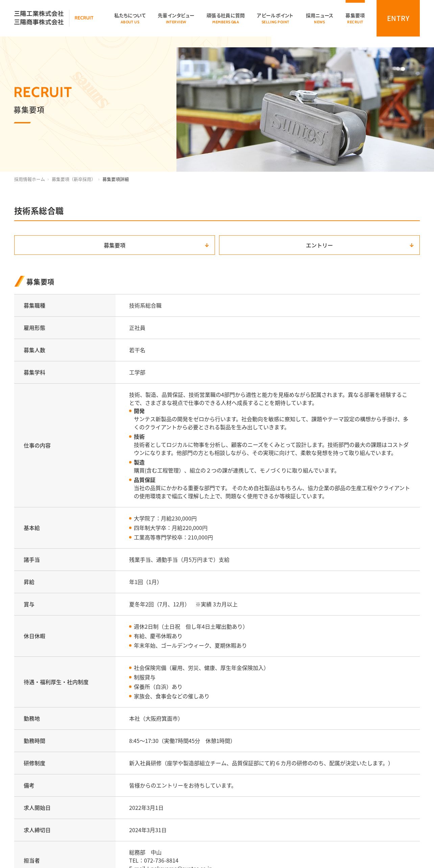Select the 募集要項 RECRUIT nav item
Screen dimensions: 434x868
pos(355,18)
